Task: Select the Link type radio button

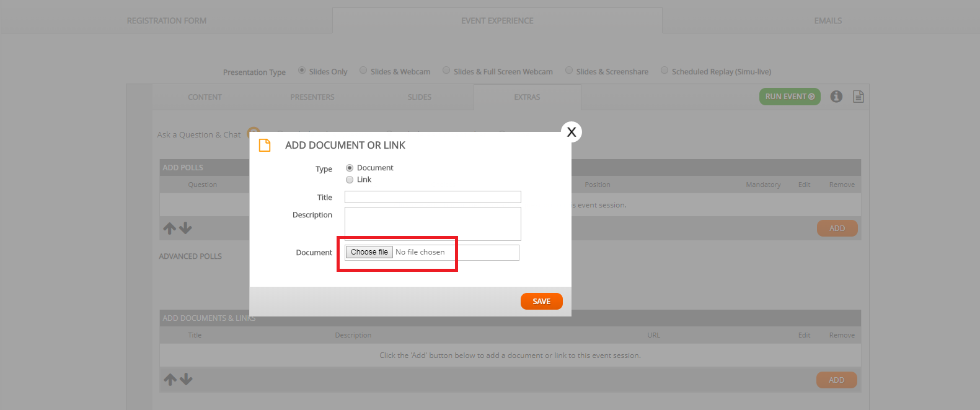Action: click(350, 180)
